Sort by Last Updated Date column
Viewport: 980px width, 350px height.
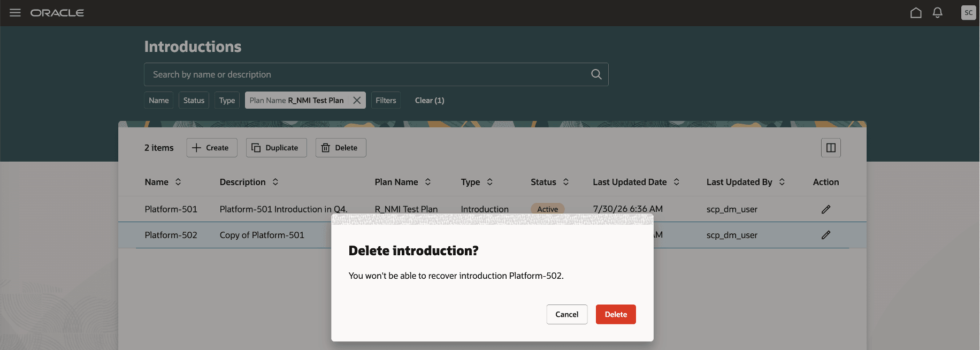pos(677,182)
